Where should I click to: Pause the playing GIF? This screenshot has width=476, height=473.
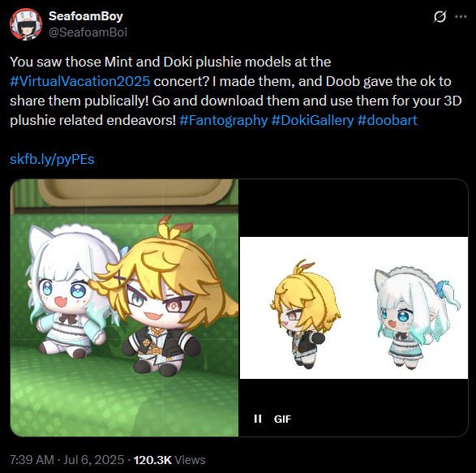point(258,419)
